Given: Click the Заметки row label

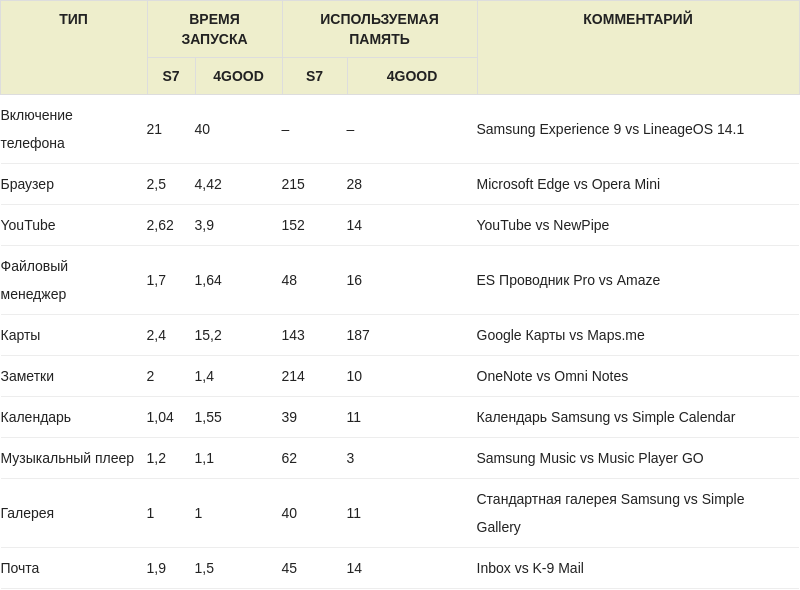Looking at the screenshot, I should click(28, 376).
